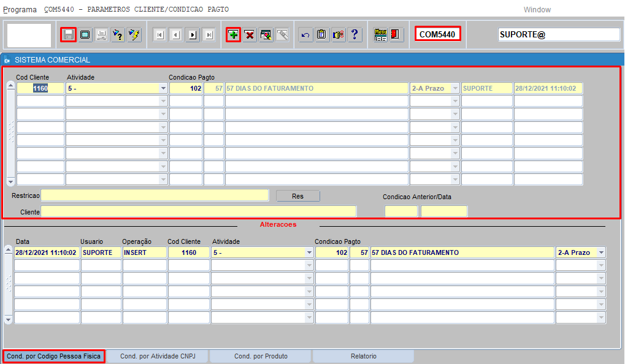Screen dimensions: 625x364
Task: Open '2-A Prazo' dropdown in Alteracoes row
Action: click(x=601, y=252)
